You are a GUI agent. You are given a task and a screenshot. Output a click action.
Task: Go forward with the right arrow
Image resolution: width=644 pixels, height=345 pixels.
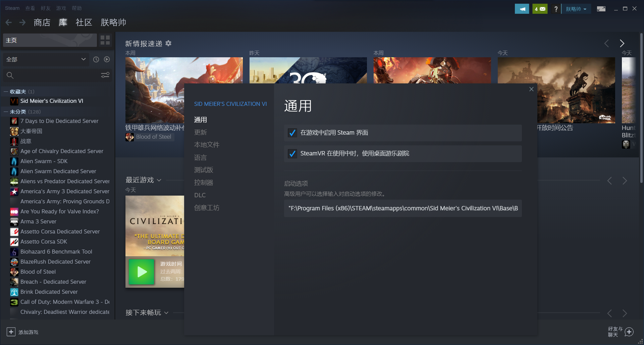pyautogui.click(x=22, y=22)
